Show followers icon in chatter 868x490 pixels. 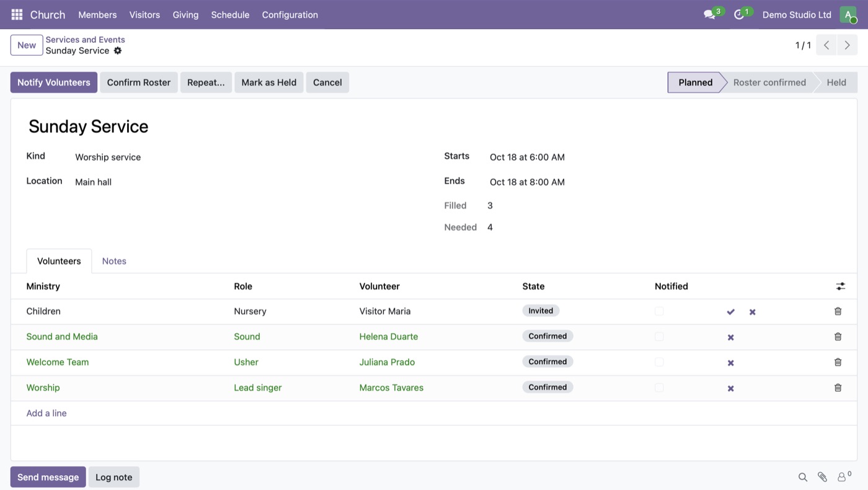[844, 476]
